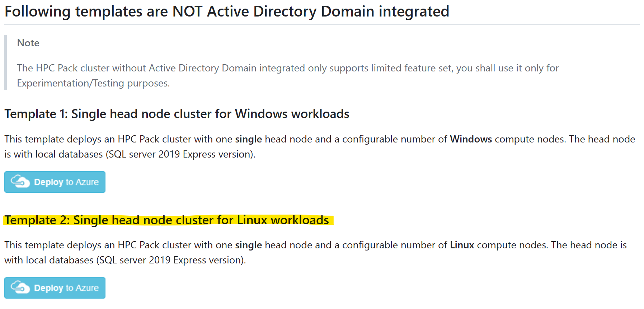
Task: Open the highlighted Template 2 Linux workloads heading
Action: (x=168, y=220)
